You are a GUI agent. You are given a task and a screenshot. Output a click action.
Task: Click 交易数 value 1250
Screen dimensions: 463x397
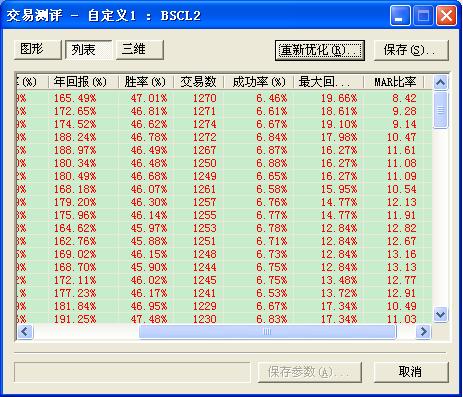pos(205,163)
